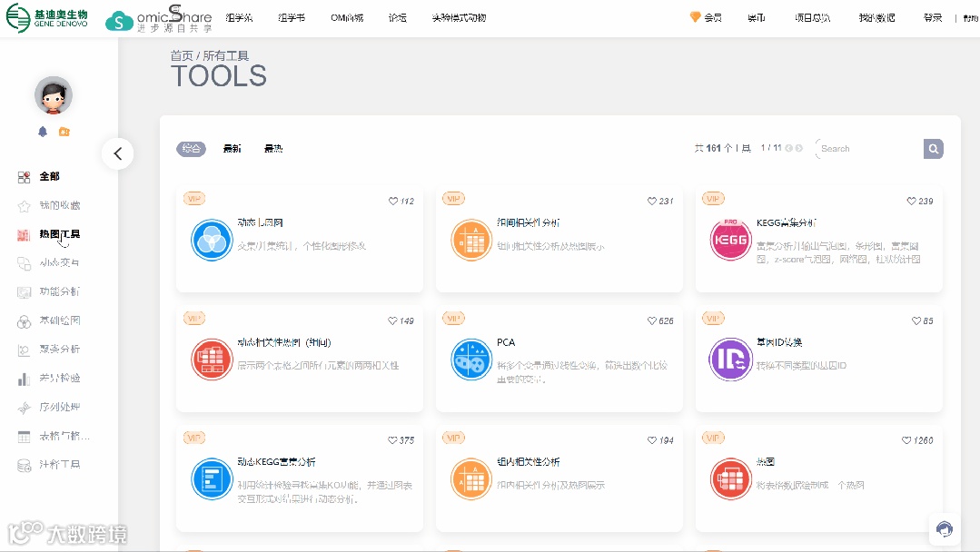Viewport: 980px width, 552px height.
Task: Switch to the 综合 sort tab
Action: click(192, 149)
